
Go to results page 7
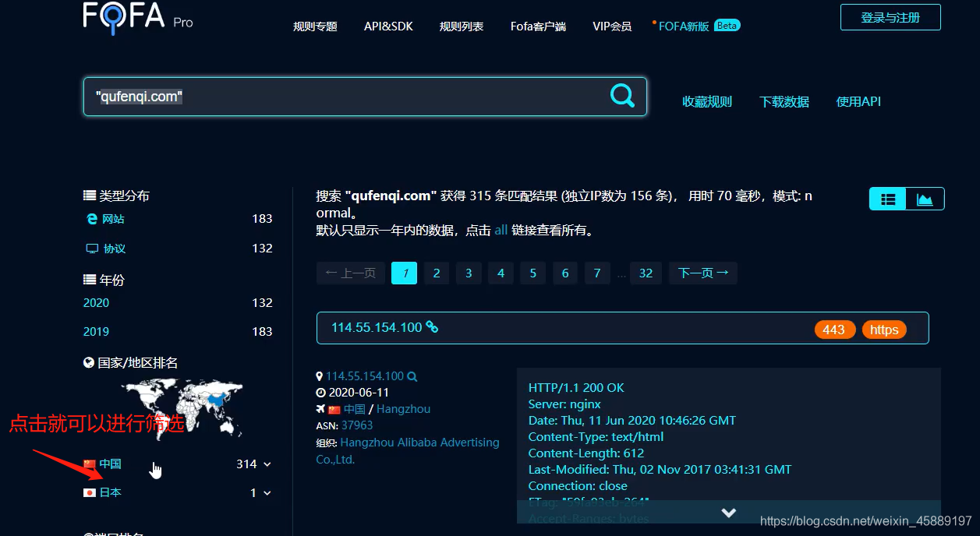point(597,273)
